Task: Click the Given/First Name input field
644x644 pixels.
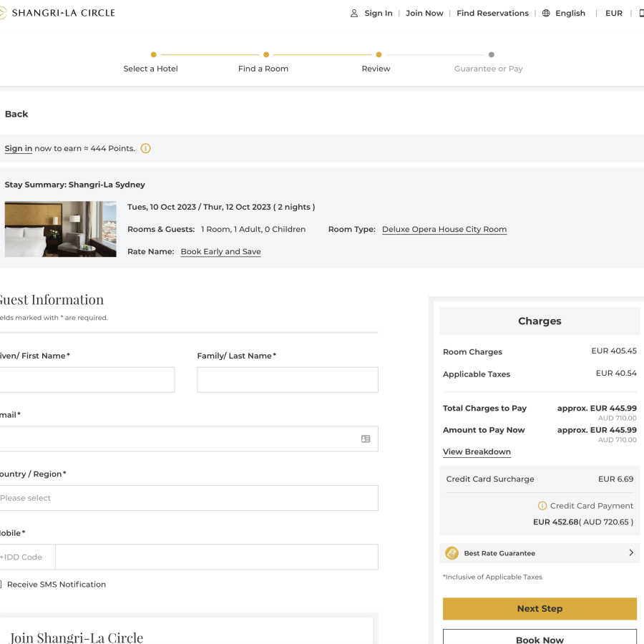Action: 87,379
